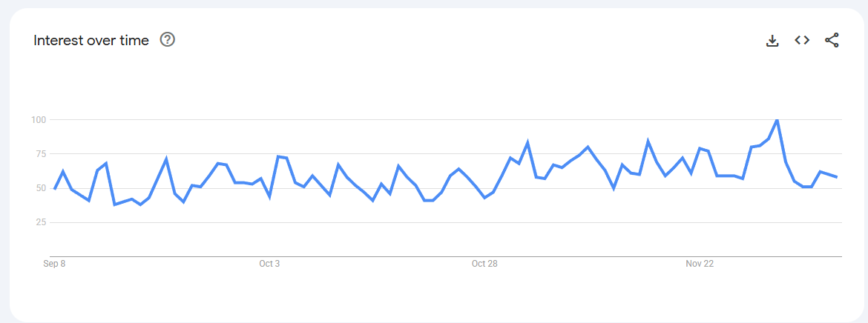Select the 50 y-axis value
This screenshot has width=868, height=323.
pyautogui.click(x=41, y=188)
